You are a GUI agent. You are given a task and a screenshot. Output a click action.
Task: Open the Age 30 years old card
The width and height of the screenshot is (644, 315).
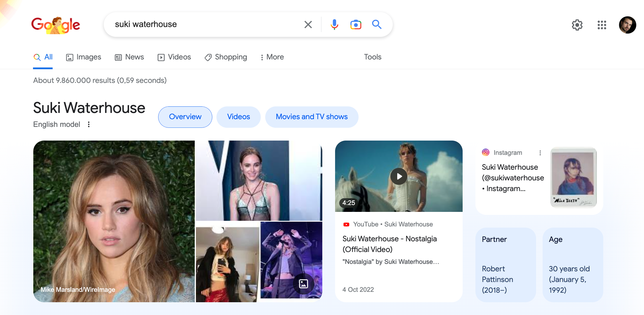573,265
